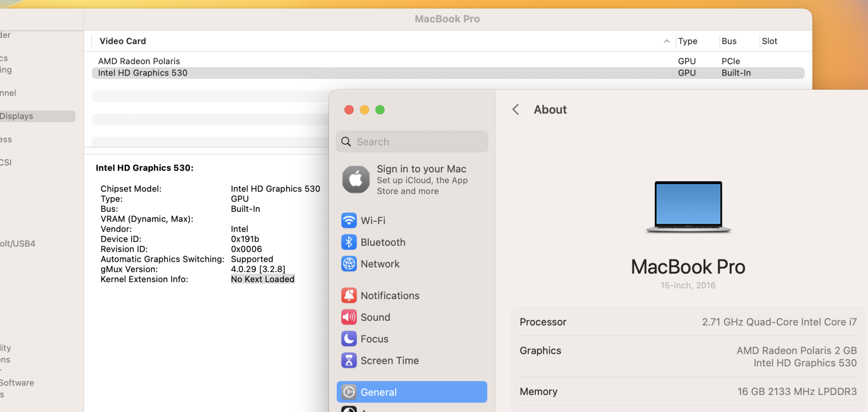Sort by the Video Card column header

[123, 41]
